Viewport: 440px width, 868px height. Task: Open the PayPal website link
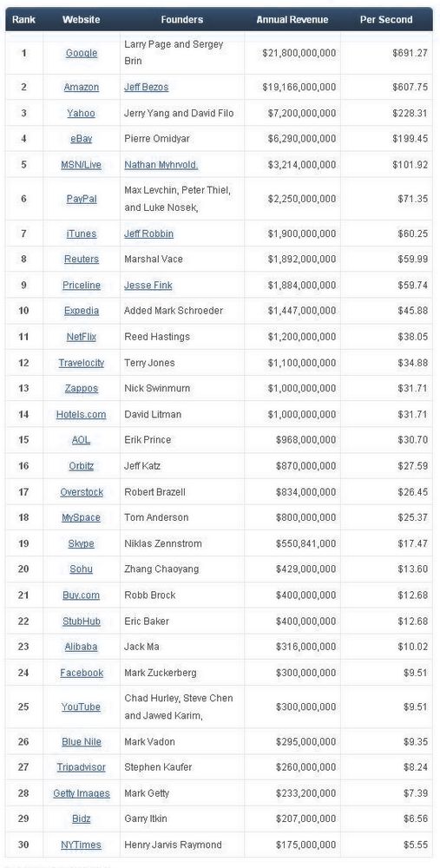(82, 198)
